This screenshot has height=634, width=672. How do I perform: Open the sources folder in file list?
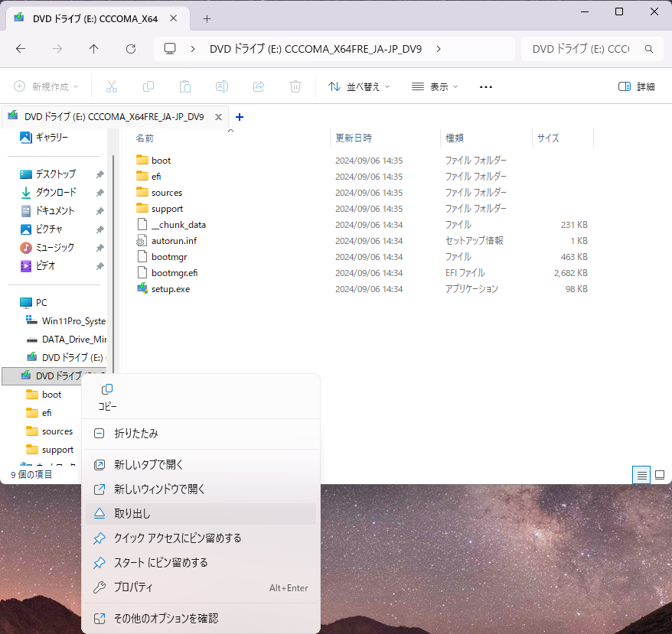click(x=166, y=193)
